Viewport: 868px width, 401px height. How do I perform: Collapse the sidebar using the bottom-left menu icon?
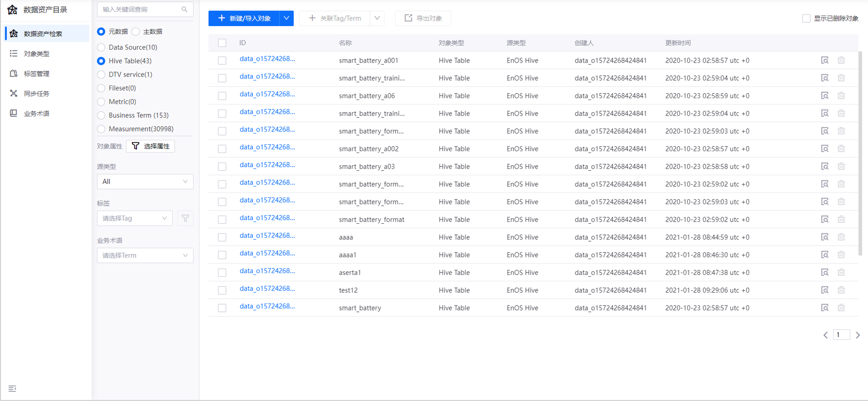coord(12,389)
